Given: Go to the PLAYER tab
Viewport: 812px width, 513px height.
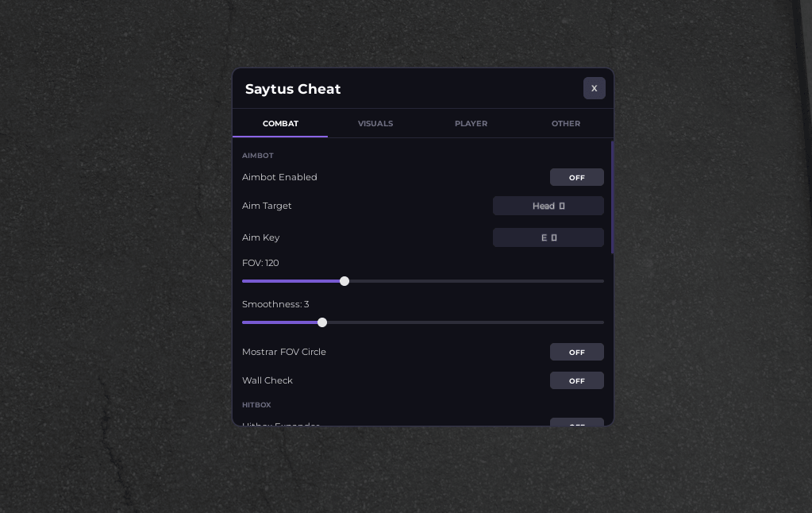Looking at the screenshot, I should pyautogui.click(x=471, y=123).
